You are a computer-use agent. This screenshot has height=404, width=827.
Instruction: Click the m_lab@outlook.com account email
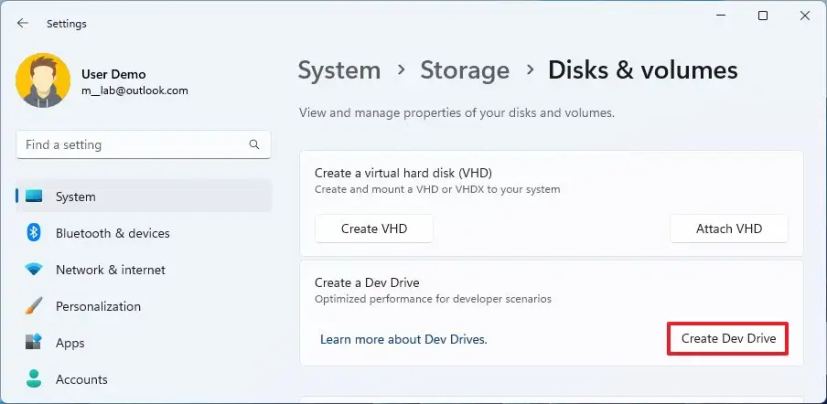click(x=134, y=90)
